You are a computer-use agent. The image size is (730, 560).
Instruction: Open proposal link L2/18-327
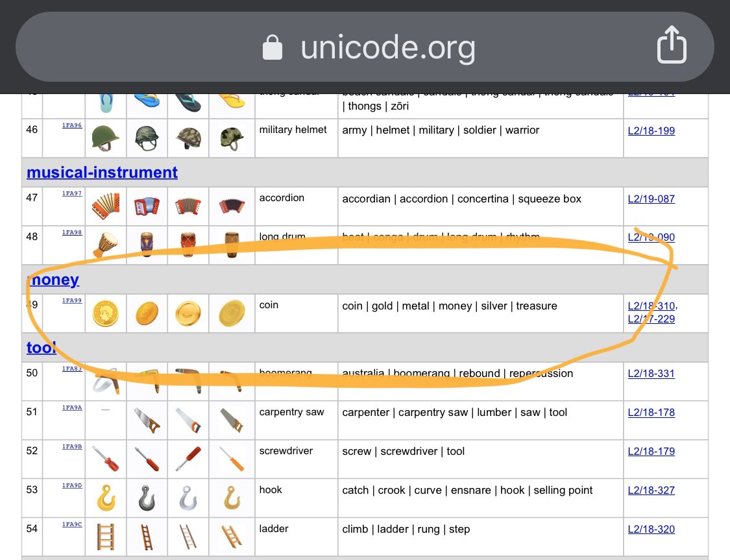click(651, 490)
